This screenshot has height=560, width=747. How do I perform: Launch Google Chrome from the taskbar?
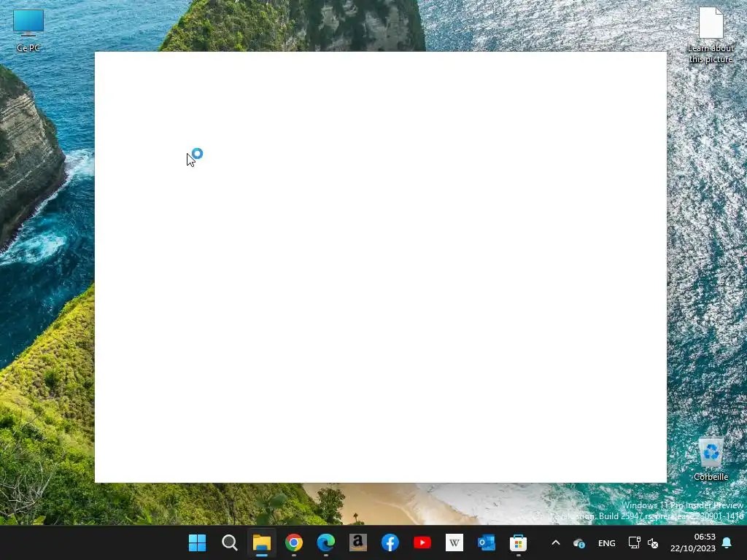click(x=293, y=542)
